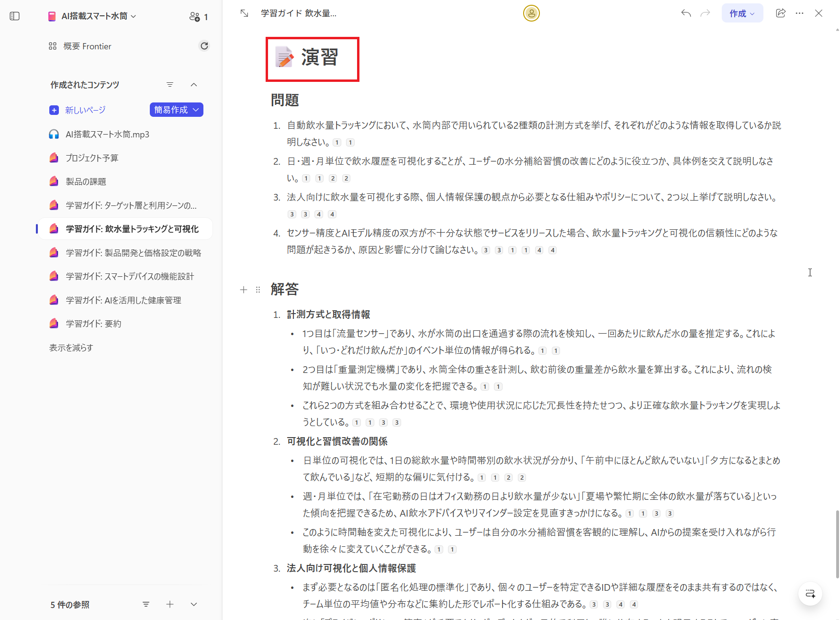Image resolution: width=840 pixels, height=620 pixels.
Task: Open the 作成 dropdown menu
Action: coord(742,13)
